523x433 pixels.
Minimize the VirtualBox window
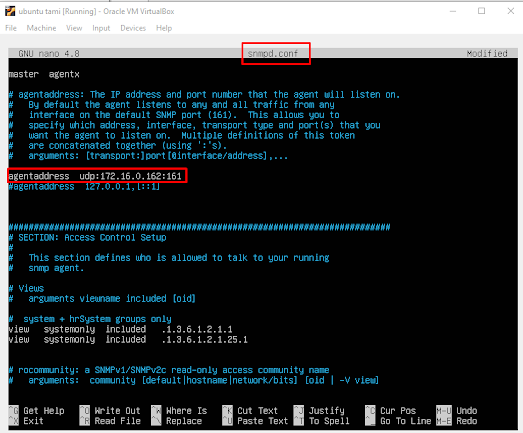[x=453, y=11]
